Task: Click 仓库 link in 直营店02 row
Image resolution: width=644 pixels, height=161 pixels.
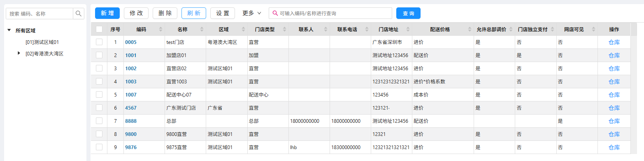Action: tap(614, 69)
